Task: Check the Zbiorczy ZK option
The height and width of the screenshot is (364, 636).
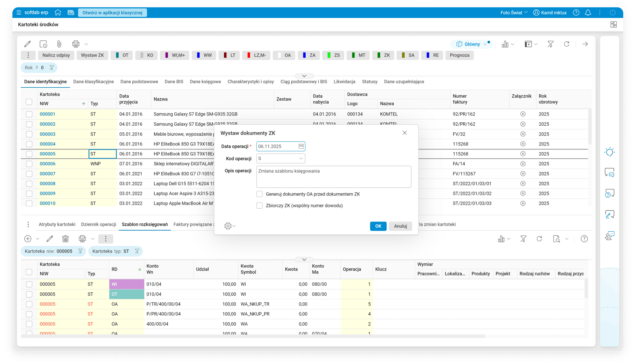Action: click(x=260, y=205)
